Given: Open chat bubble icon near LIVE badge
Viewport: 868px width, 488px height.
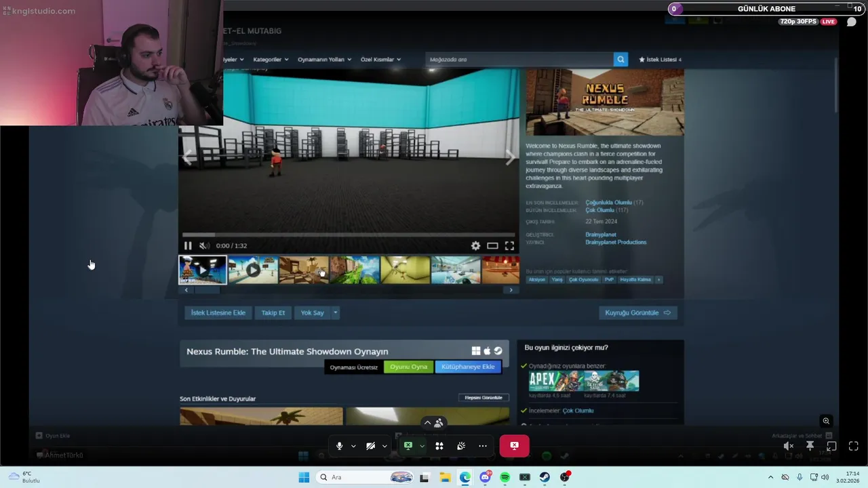Looking at the screenshot, I should pyautogui.click(x=852, y=22).
